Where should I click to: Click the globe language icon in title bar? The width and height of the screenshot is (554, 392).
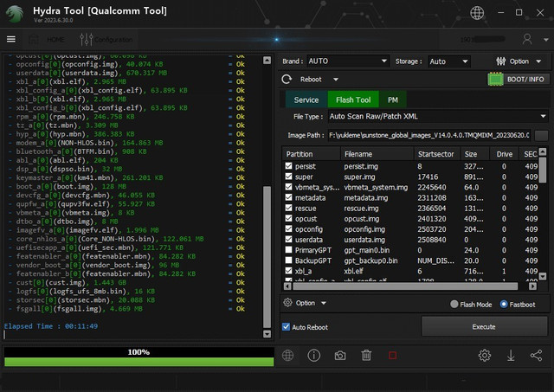coord(477,13)
